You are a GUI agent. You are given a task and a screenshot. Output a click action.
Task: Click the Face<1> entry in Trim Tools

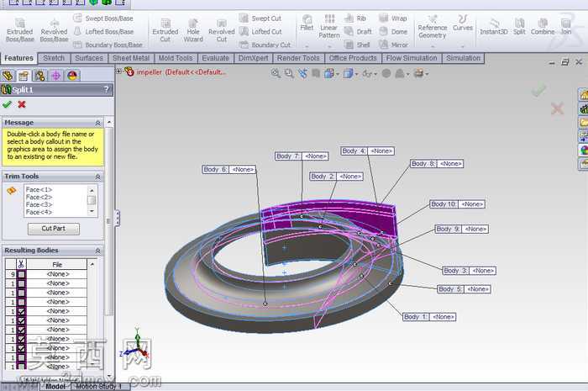[39, 189]
